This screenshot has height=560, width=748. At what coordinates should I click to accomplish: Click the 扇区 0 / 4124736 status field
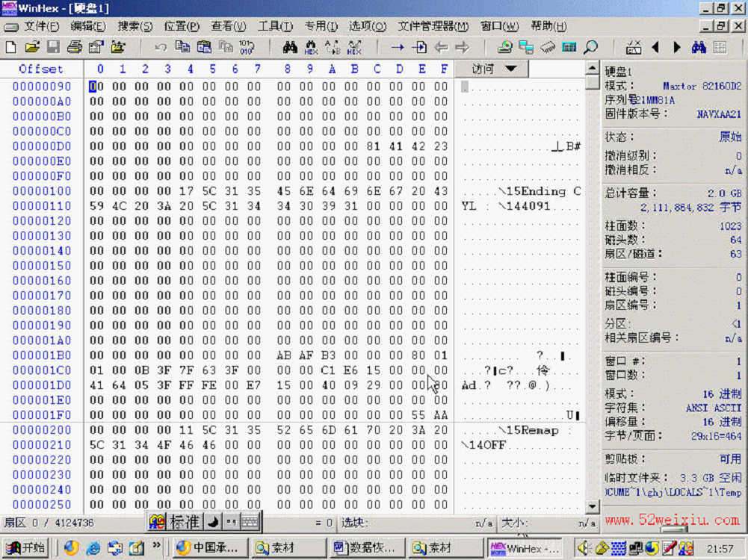point(49,523)
